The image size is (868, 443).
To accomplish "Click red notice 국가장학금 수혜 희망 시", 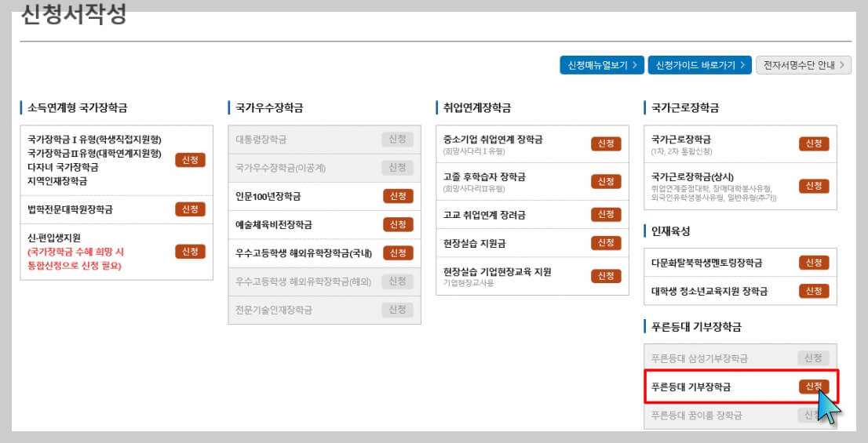I will (x=75, y=252).
